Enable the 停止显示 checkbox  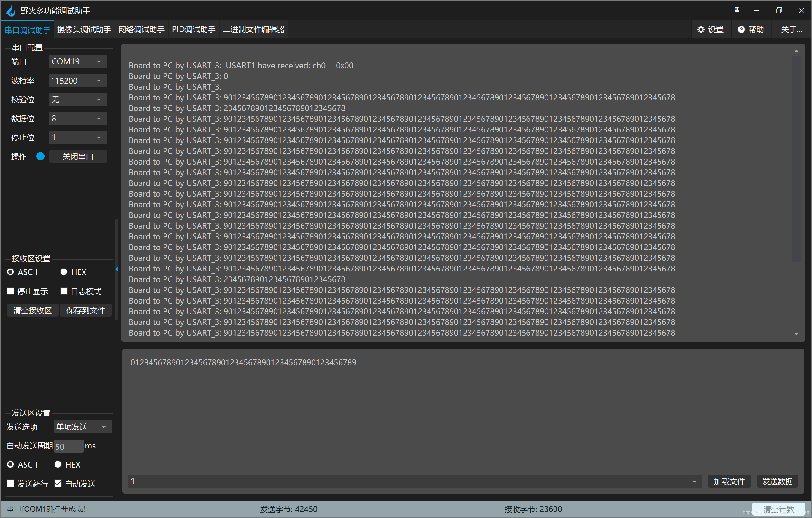[10, 291]
